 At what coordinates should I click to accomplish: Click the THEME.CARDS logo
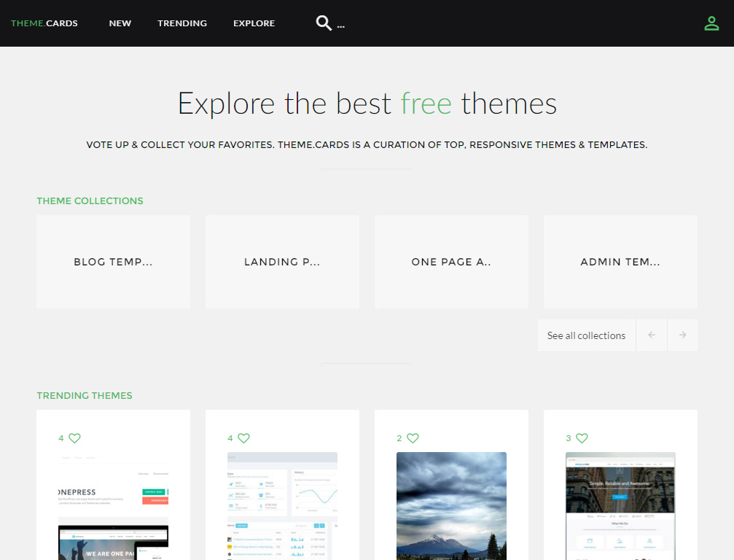[44, 23]
